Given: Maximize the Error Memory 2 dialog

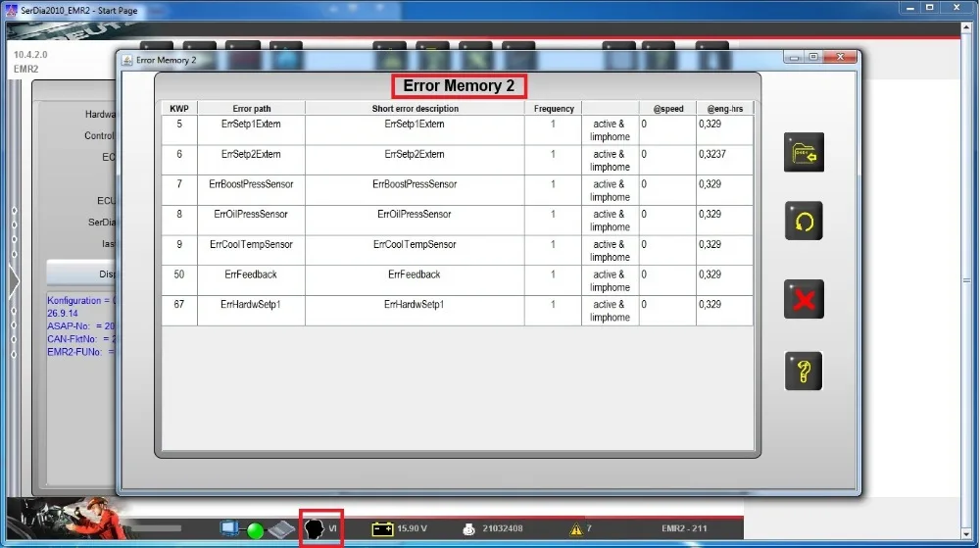Looking at the screenshot, I should point(813,57).
